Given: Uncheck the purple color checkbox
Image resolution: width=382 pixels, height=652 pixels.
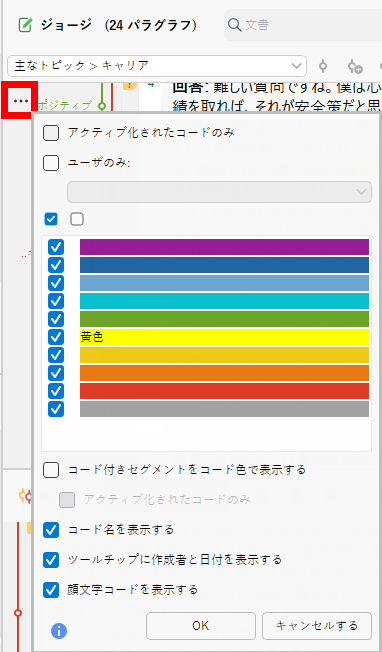Looking at the screenshot, I should click(x=56, y=247).
